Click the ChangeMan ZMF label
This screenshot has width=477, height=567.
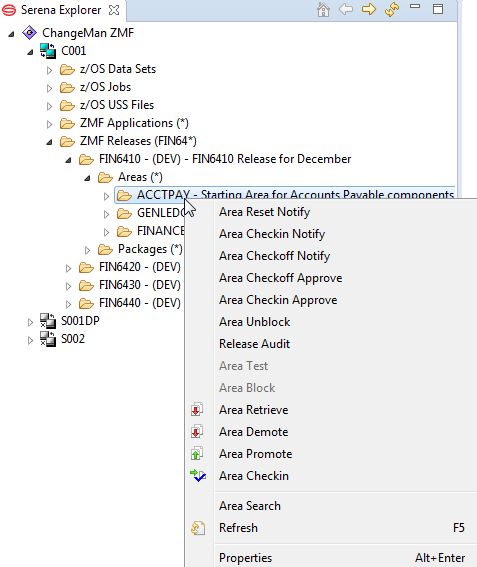(x=88, y=33)
